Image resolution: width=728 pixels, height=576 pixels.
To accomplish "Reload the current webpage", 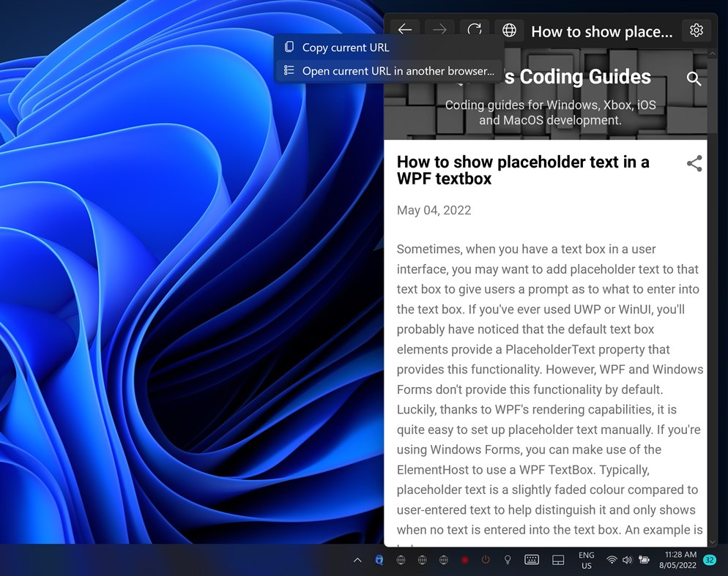I will click(x=475, y=30).
